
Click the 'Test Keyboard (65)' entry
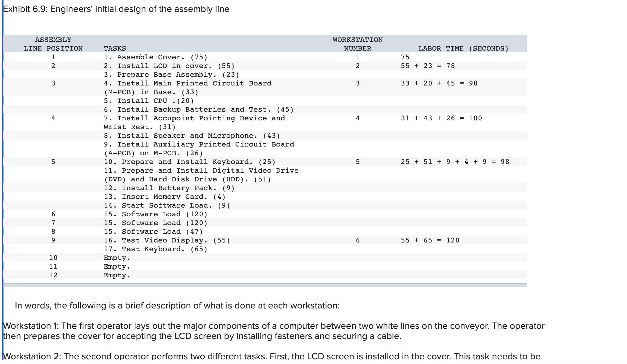tap(155, 249)
